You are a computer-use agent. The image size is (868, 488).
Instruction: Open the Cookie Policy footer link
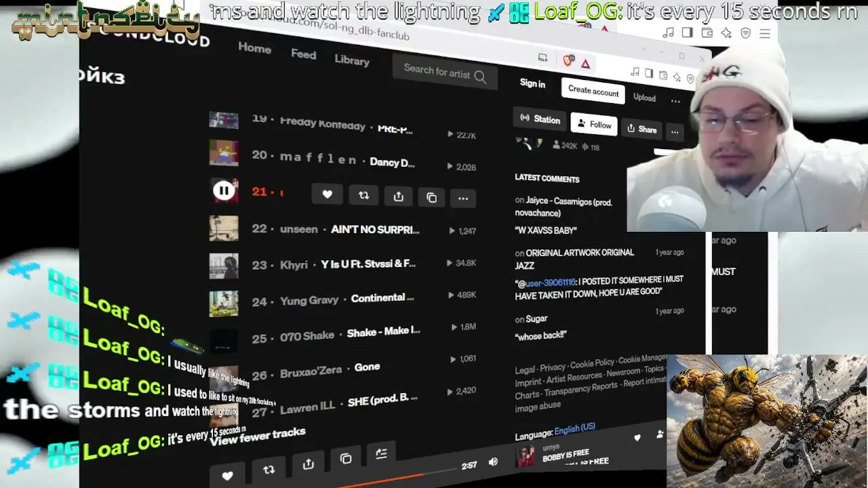(592, 364)
